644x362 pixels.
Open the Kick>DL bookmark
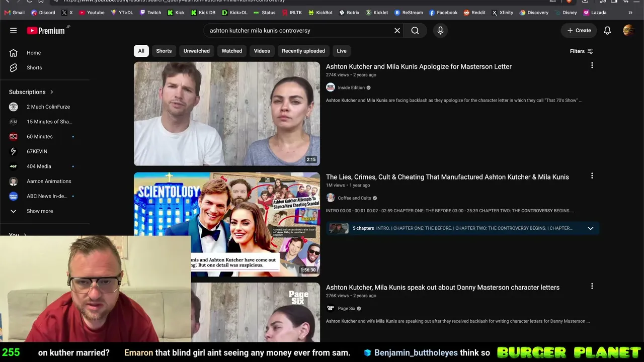(234, 13)
